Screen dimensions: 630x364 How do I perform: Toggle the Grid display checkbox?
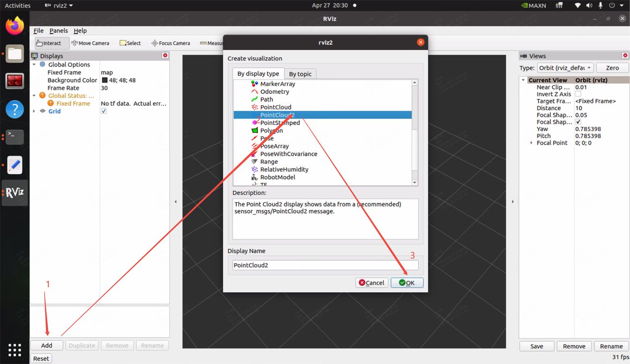[x=104, y=111]
